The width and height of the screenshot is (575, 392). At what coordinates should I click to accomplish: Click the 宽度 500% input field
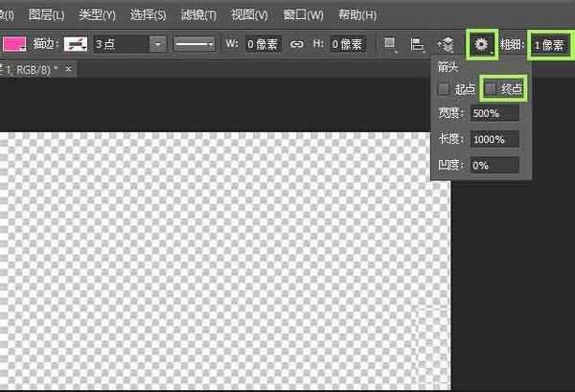[494, 114]
